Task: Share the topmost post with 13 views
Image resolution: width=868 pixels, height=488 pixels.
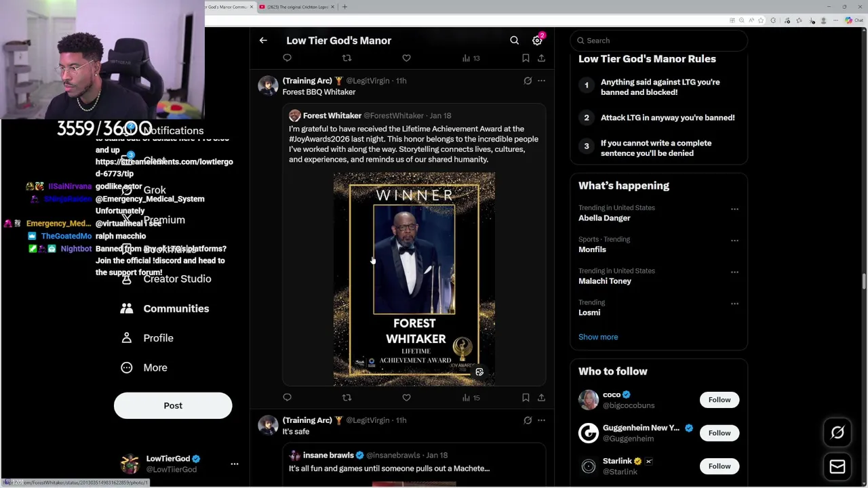Action: coord(541,58)
